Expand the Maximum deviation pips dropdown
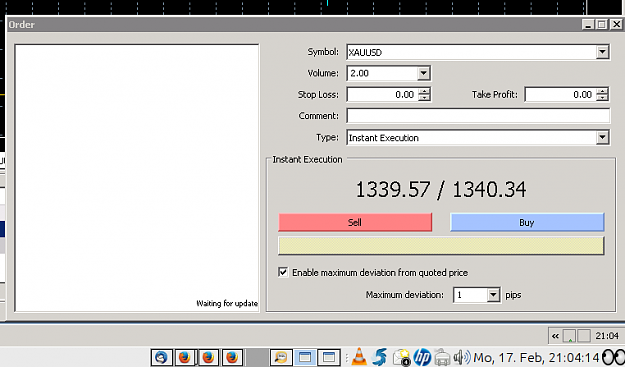The height and width of the screenshot is (367, 625). click(493, 295)
